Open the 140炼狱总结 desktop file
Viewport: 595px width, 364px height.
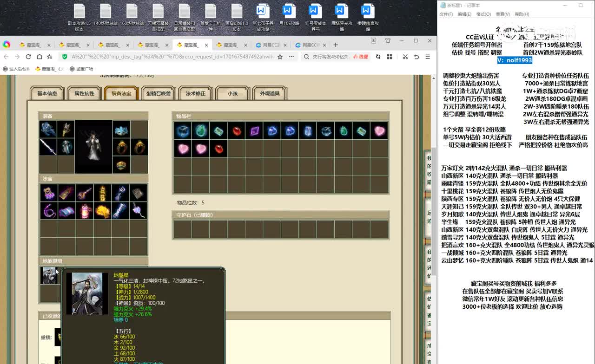(106, 14)
